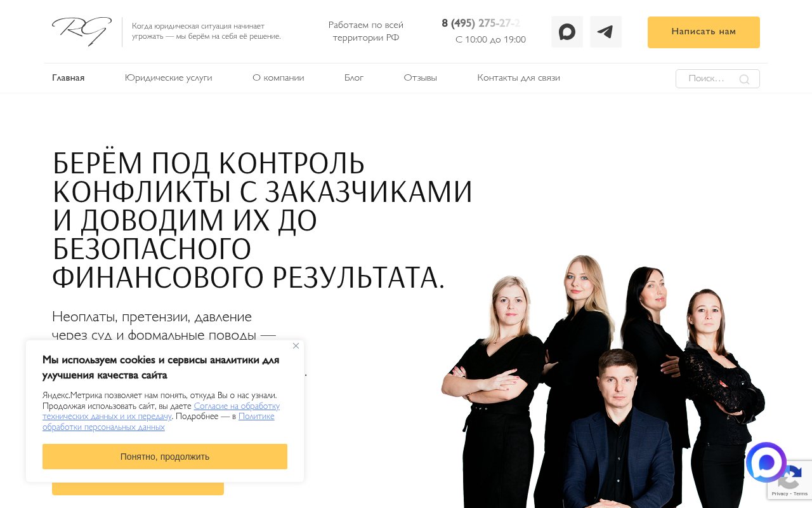812x508 pixels.
Task: Click the Написать нам button
Action: [704, 32]
